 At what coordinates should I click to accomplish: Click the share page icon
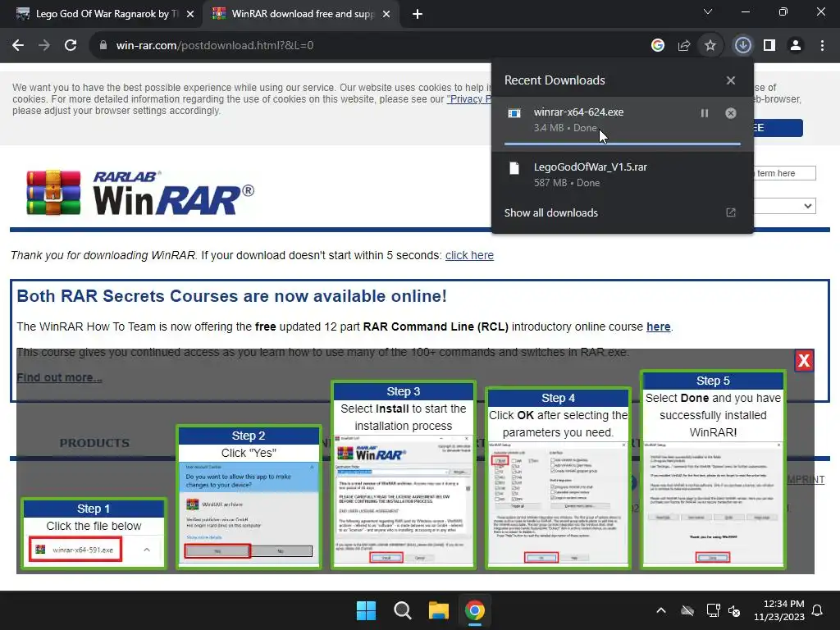[x=684, y=46]
